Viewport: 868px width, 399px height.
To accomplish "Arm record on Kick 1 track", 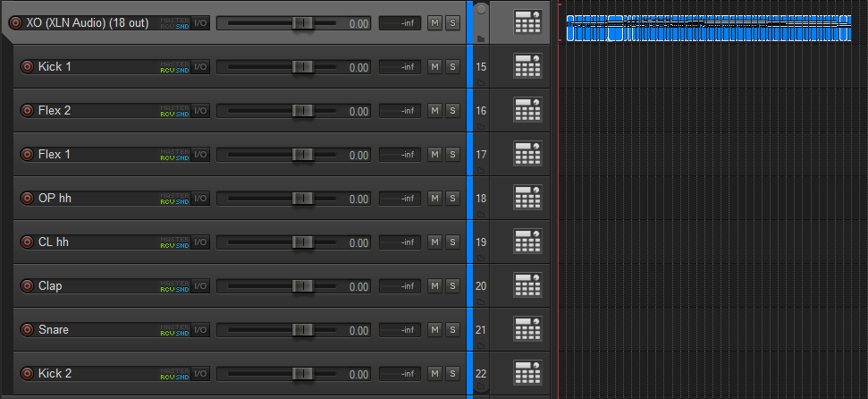I will pos(27,67).
